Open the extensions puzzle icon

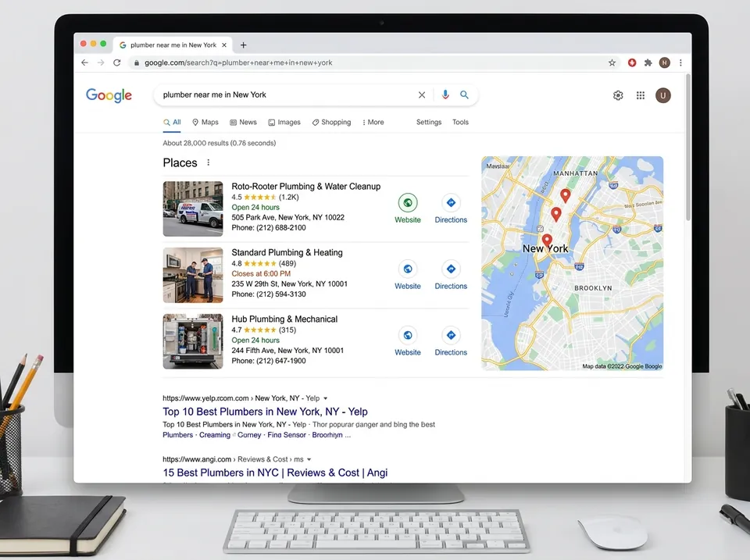648,62
